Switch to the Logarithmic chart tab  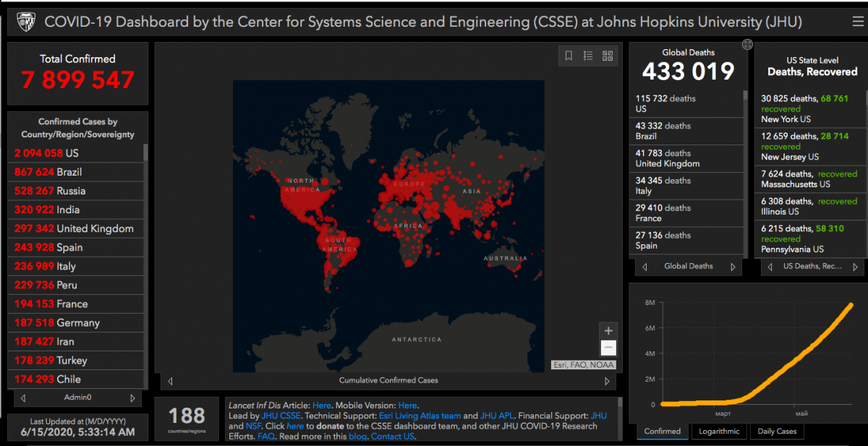(x=719, y=432)
